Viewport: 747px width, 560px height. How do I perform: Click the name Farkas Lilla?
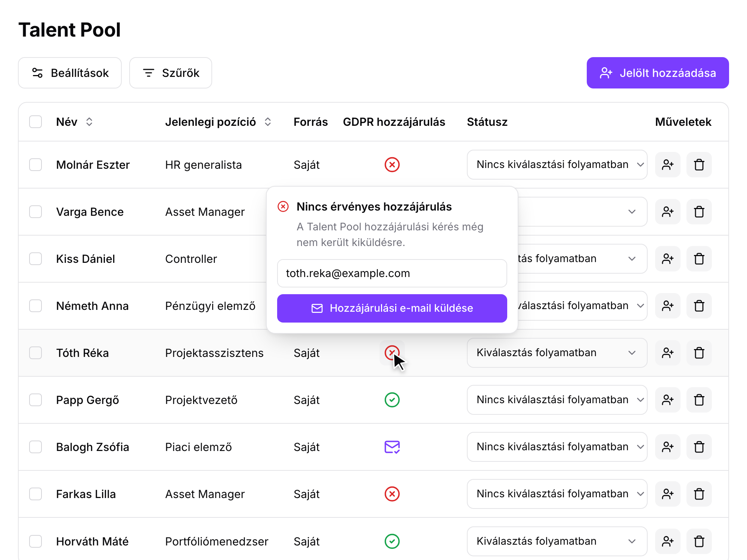click(86, 494)
